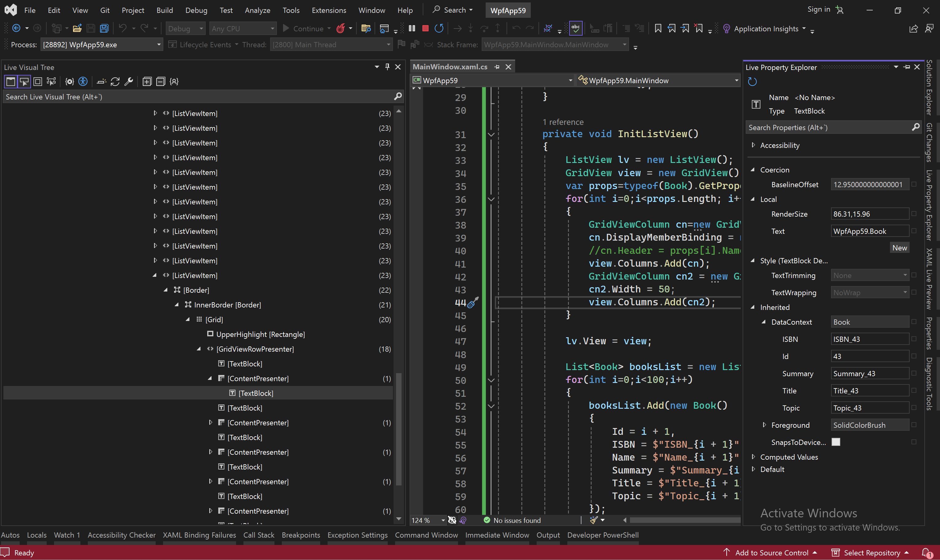940x560 pixels.
Task: Jump to the next bookmark icon
Action: [685, 28]
